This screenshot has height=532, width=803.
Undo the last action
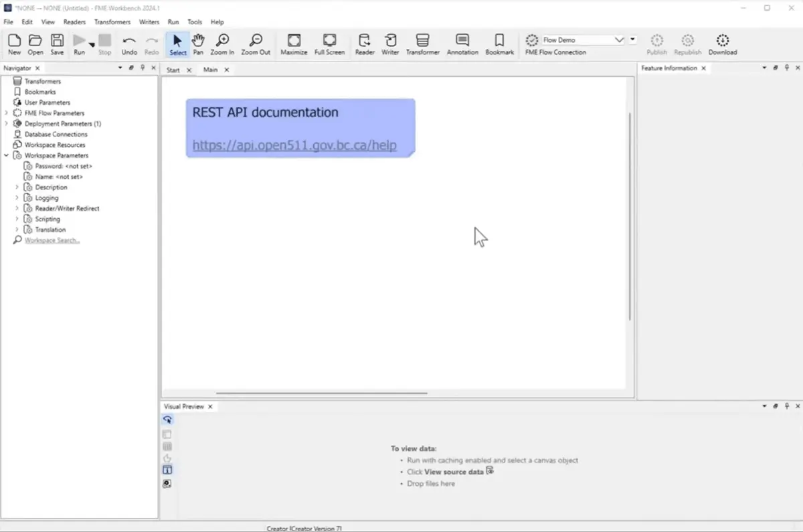[x=129, y=44]
